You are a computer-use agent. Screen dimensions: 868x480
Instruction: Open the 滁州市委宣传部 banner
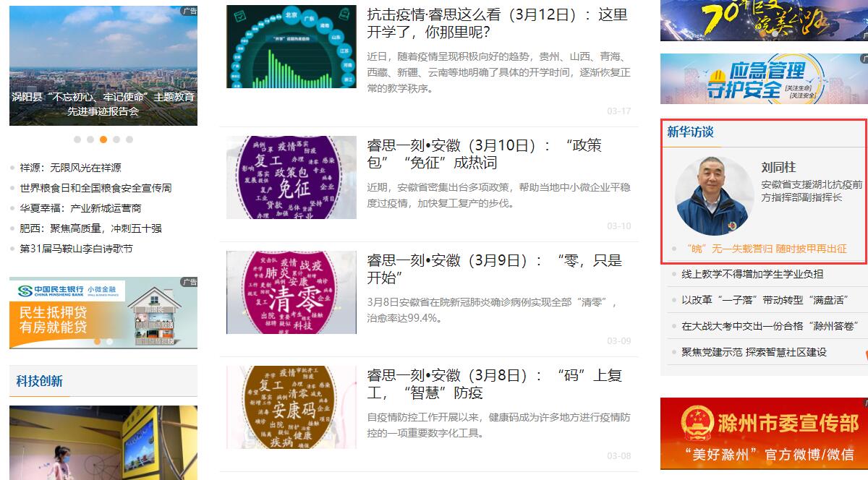pyautogui.click(x=764, y=433)
